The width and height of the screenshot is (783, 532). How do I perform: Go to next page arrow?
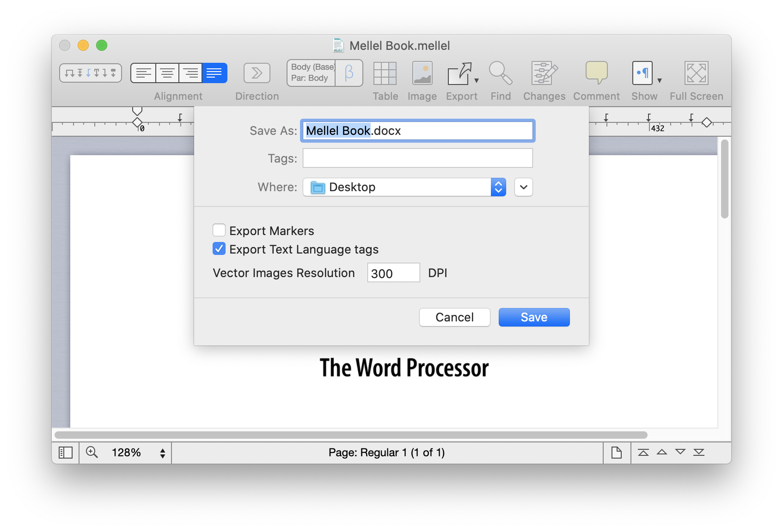click(x=680, y=453)
